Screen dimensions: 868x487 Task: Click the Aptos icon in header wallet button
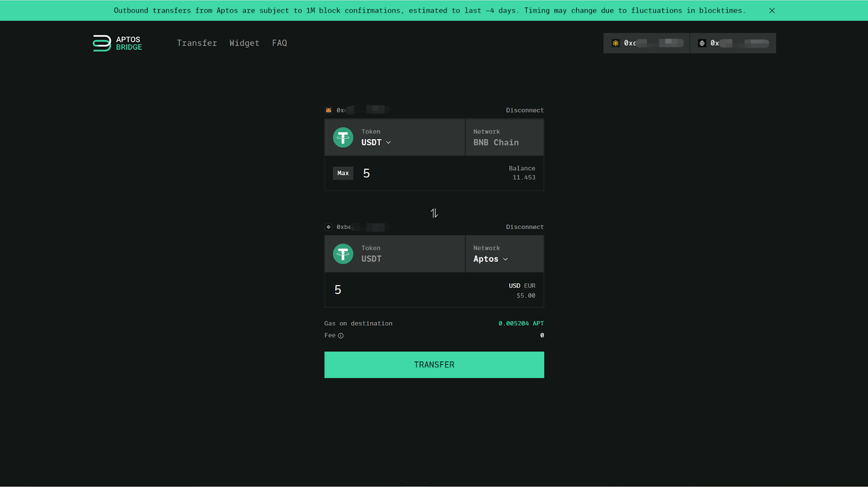coord(702,43)
